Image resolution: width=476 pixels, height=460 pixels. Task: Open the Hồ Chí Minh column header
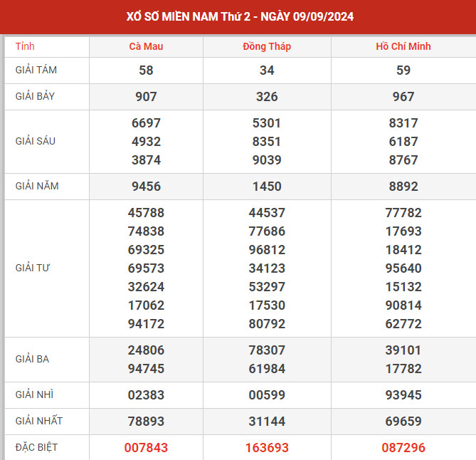(x=403, y=46)
